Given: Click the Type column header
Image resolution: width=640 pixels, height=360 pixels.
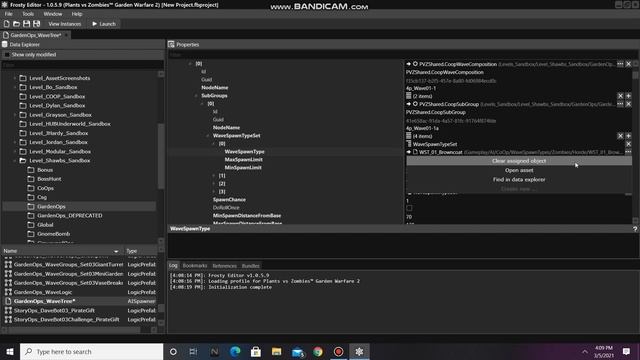Looking at the screenshot, I should tap(140, 251).
